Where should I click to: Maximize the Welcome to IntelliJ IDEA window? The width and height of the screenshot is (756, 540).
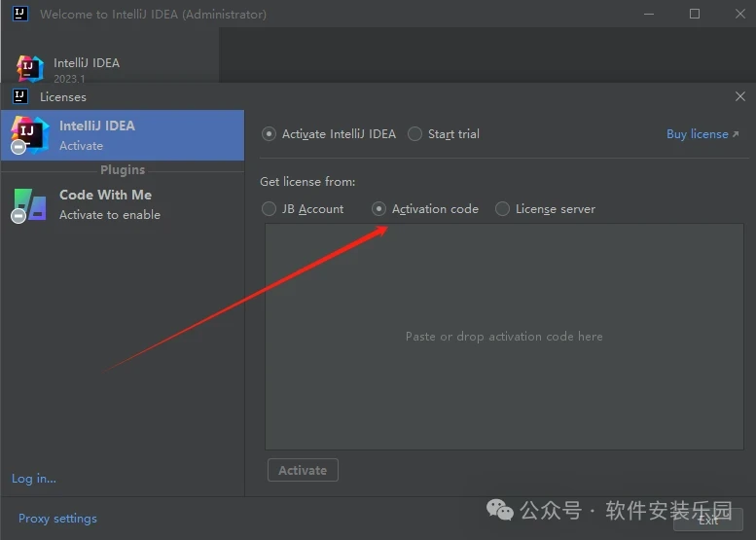(695, 14)
